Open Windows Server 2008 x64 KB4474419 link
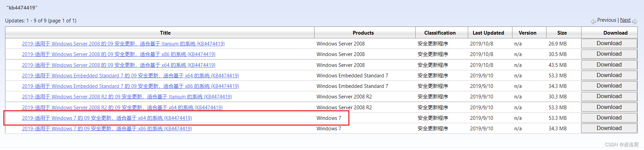 (x=119, y=65)
